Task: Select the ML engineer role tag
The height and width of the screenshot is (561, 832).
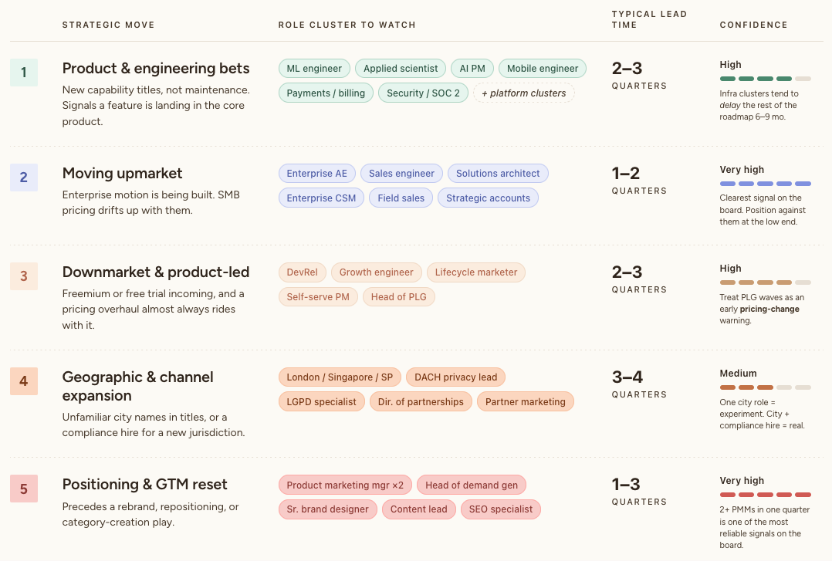Action: click(315, 68)
